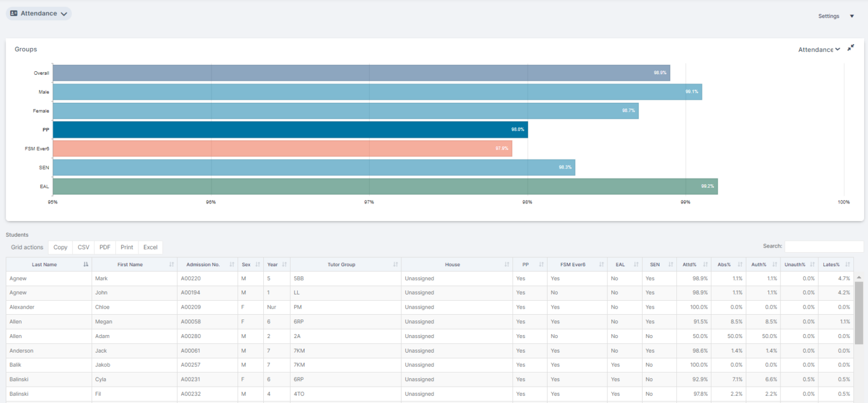This screenshot has width=868, height=403.
Task: Sort the table by the Year sort icon
Action: point(285,264)
